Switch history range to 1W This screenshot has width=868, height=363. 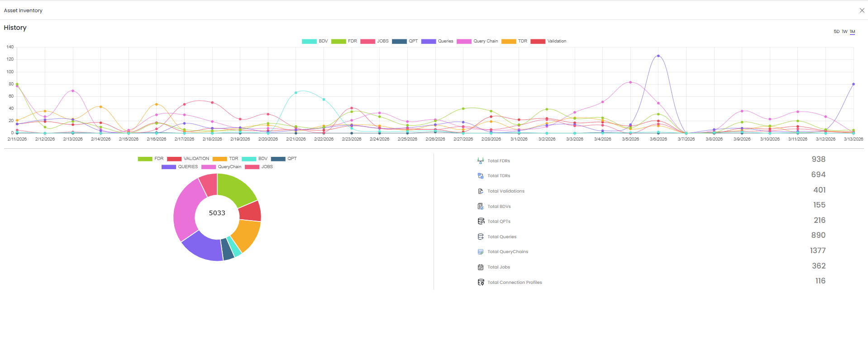pyautogui.click(x=844, y=32)
